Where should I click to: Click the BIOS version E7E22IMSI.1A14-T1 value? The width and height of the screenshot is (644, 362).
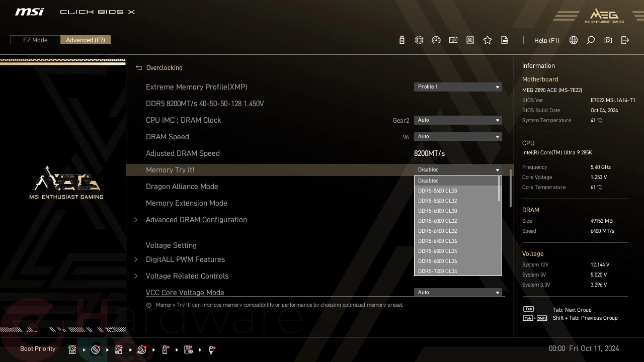pyautogui.click(x=613, y=101)
